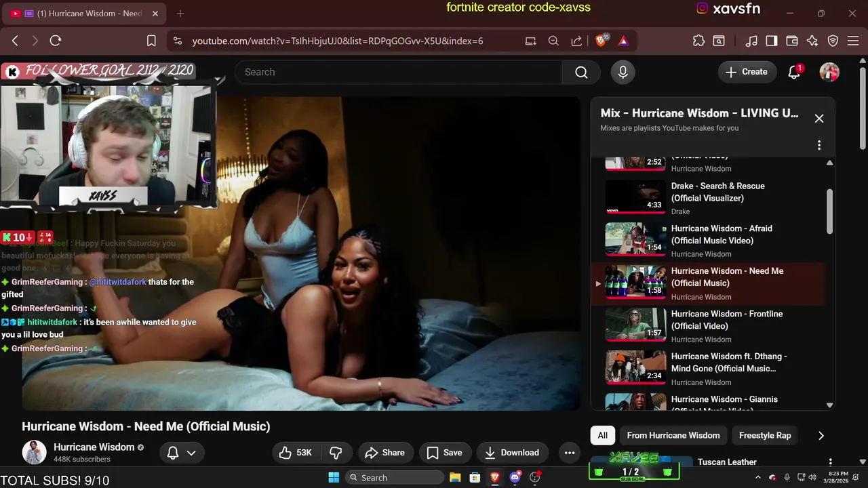Open browser extensions puzzle icon

point(698,41)
